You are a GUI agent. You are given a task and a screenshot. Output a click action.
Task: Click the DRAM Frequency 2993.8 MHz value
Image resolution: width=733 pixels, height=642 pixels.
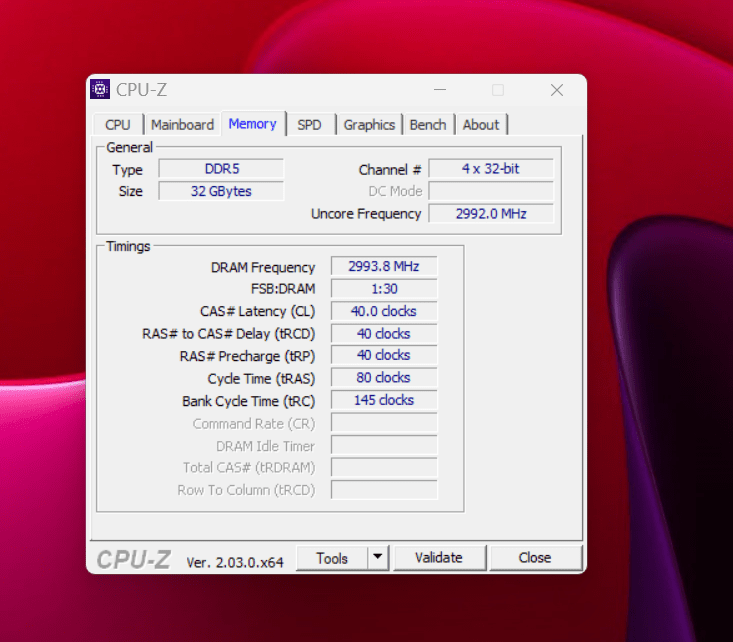coord(384,266)
